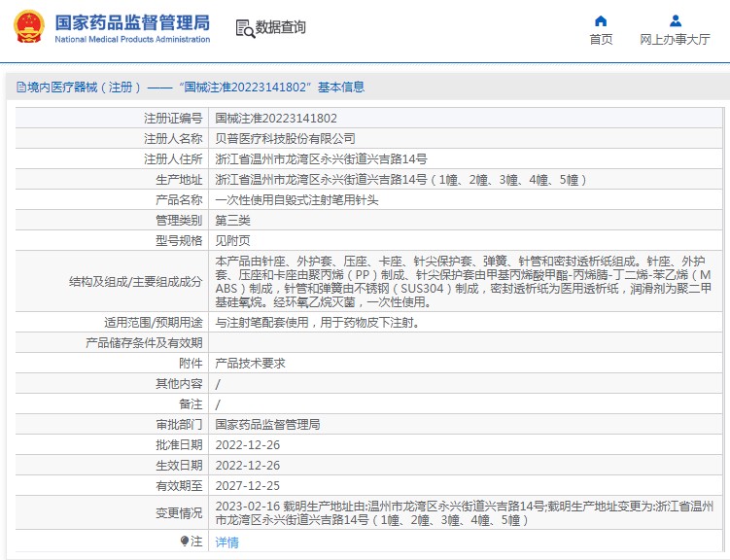The height and width of the screenshot is (560, 730).
Task: Click the user person icon
Action: tap(675, 21)
